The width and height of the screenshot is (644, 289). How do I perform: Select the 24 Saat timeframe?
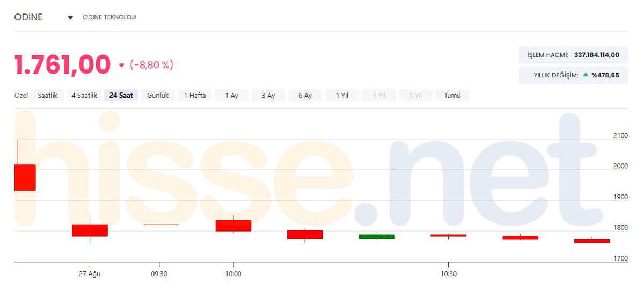tap(121, 95)
